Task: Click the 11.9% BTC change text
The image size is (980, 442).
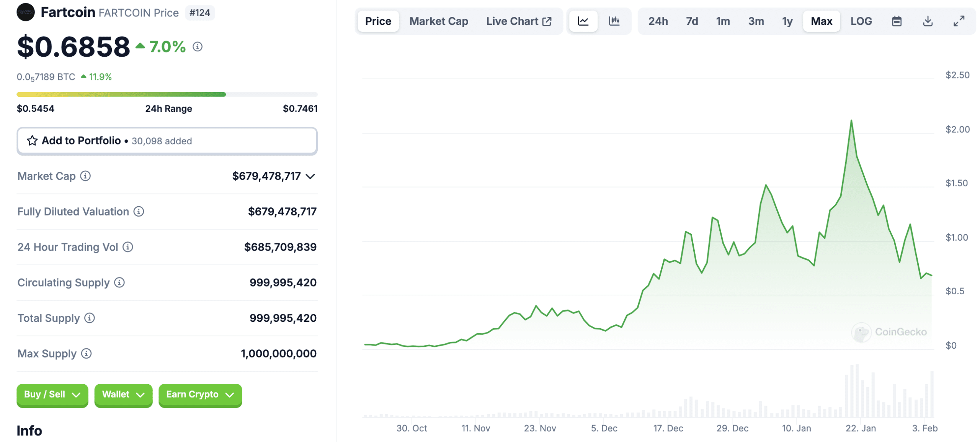Action: (x=100, y=77)
